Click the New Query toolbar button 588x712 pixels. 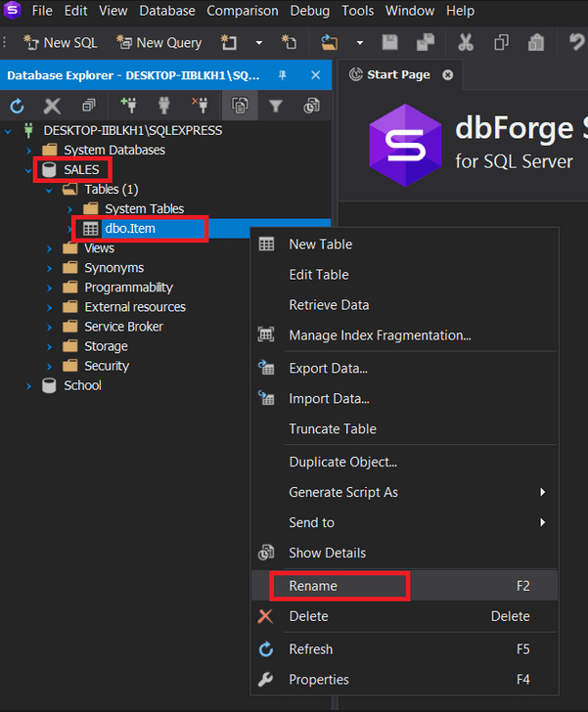click(x=158, y=43)
